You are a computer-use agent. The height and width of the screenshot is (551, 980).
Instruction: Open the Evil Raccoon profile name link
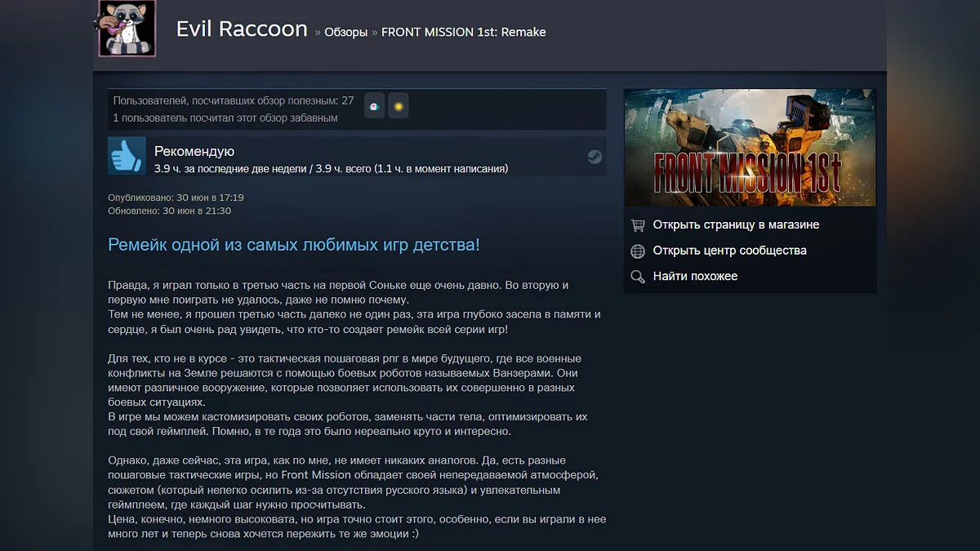(x=242, y=30)
